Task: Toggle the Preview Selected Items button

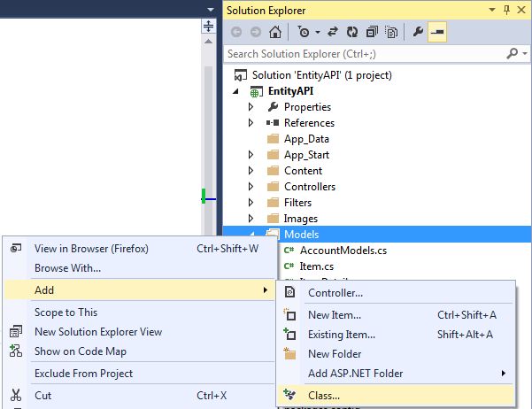Action: 437,32
